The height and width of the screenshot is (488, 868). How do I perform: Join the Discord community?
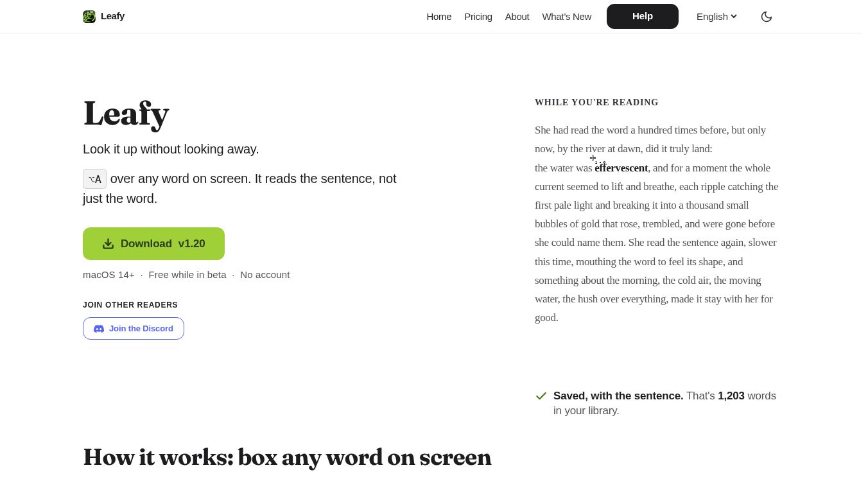click(x=134, y=329)
